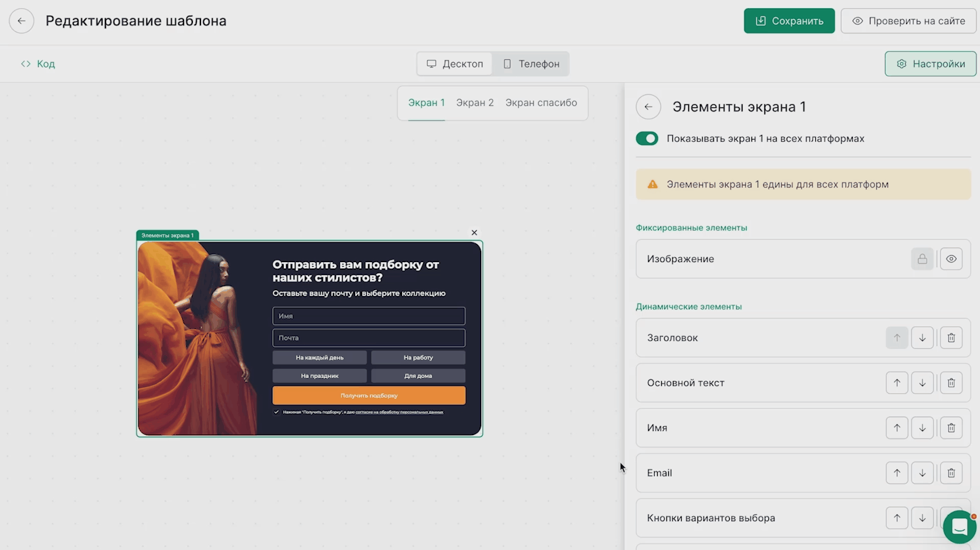Go back from Элементы экрана 1 panel
980x550 pixels.
click(x=648, y=107)
